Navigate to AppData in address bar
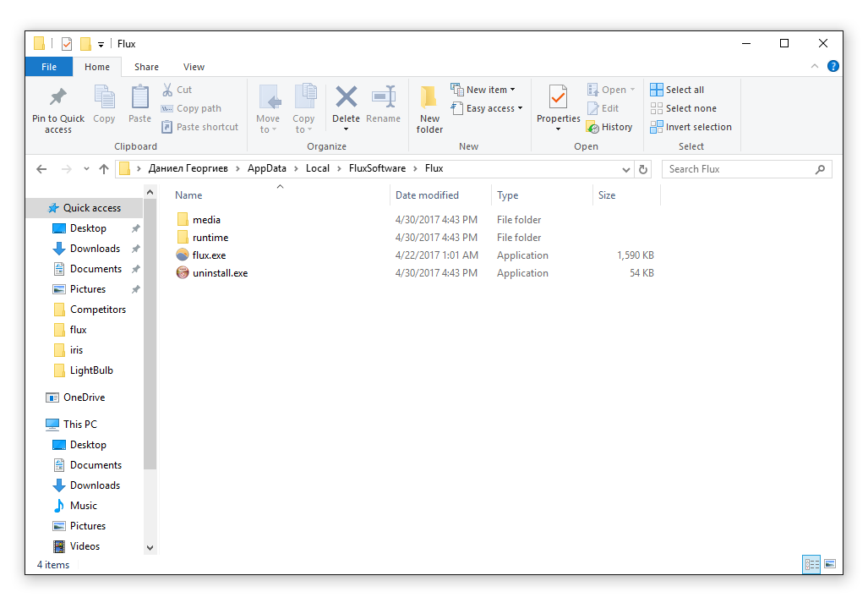The width and height of the screenshot is (868, 603). click(267, 168)
